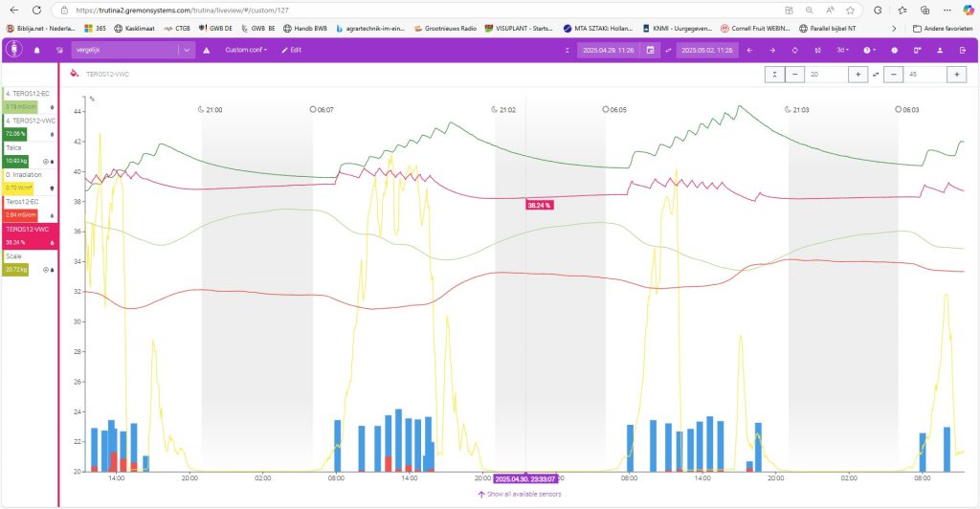Click the 38.24 % value label on chart
This screenshot has height=509, width=980.
(539, 205)
